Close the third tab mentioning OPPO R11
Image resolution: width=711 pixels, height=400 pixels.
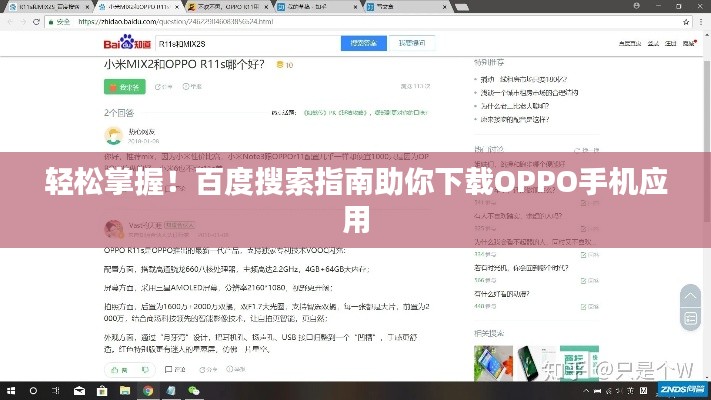(x=266, y=7)
